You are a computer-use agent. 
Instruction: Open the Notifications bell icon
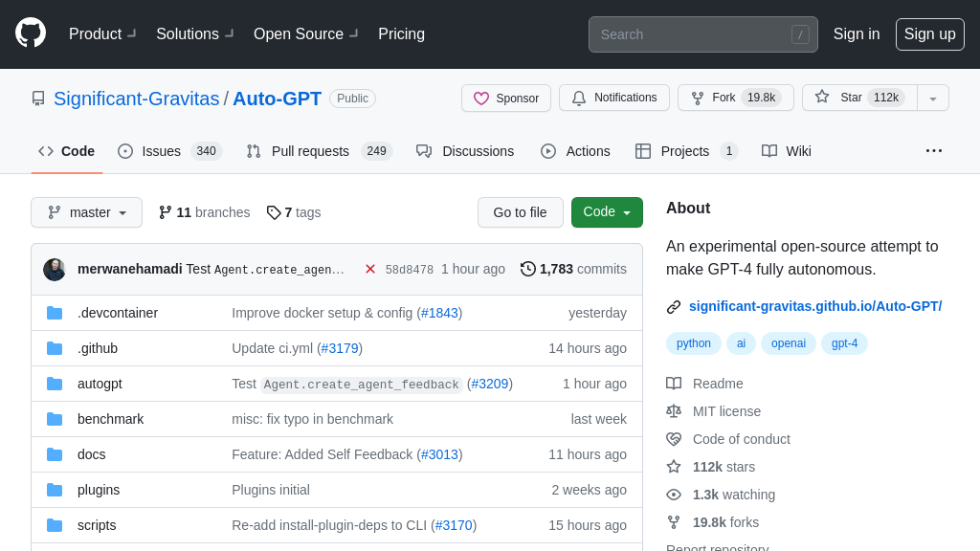pos(579,98)
